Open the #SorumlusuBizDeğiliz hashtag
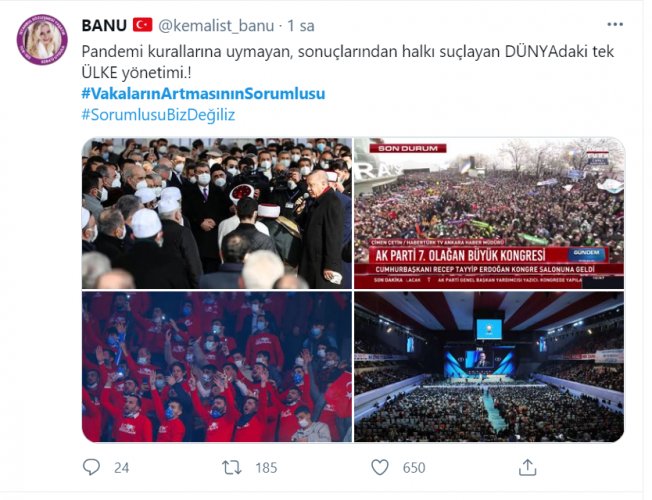 point(158,115)
